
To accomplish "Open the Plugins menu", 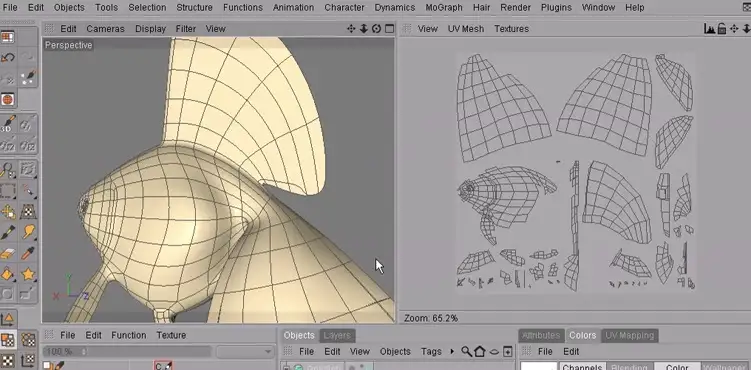I will [556, 8].
